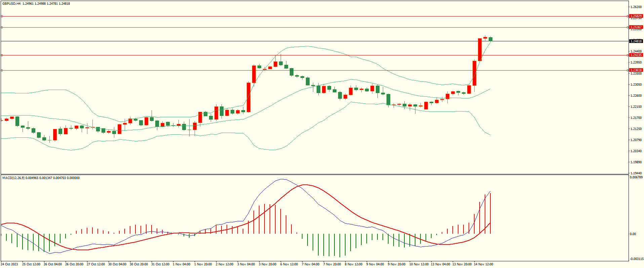Viewport: 644px width, 268px height.
Task: Click the 1 Nov 04:00 time label
Action: (182, 264)
